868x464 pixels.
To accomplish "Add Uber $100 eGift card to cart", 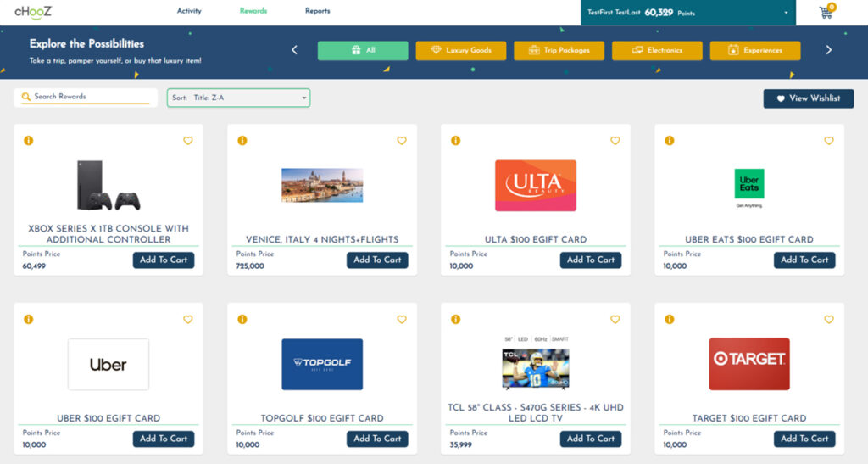I will click(x=164, y=439).
